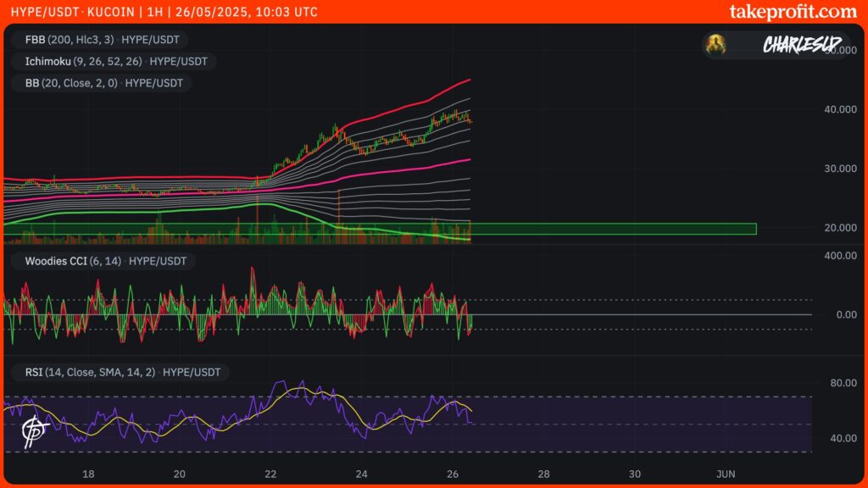Select the FBB (200, Hlc3, 3) indicator label
The width and height of the screenshot is (868, 488).
[x=99, y=39]
